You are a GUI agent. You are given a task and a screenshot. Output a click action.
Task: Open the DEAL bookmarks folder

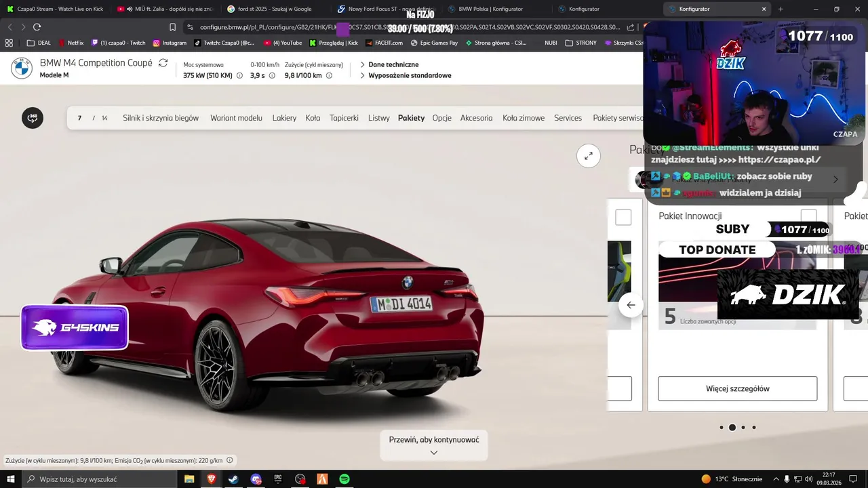pyautogui.click(x=39, y=43)
